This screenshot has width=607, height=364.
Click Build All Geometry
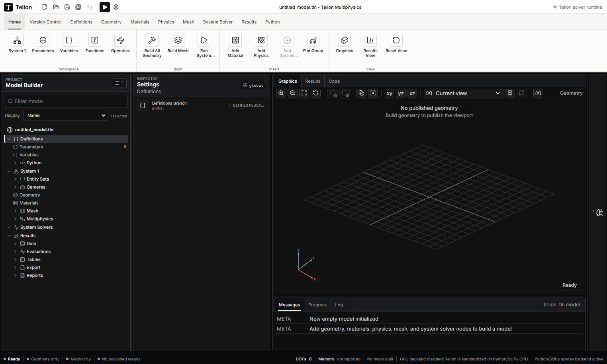[x=152, y=46]
